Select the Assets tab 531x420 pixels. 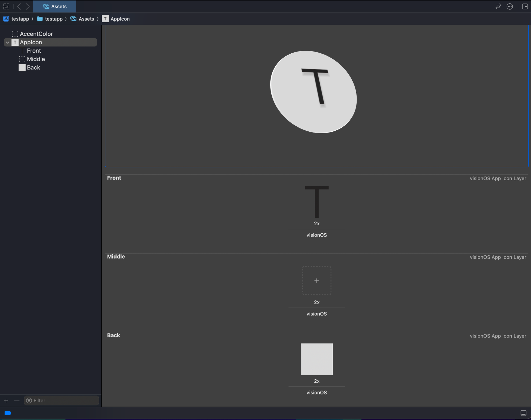(x=55, y=6)
